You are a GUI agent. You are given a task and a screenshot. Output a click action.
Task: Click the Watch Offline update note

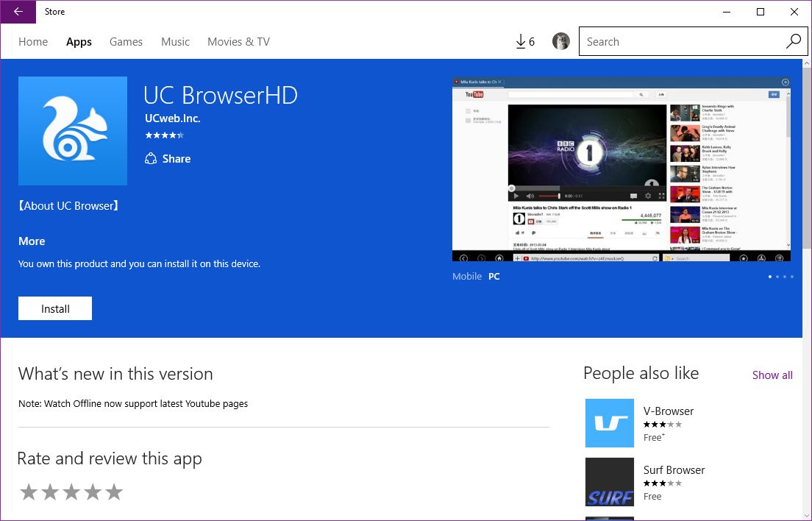coord(133,403)
